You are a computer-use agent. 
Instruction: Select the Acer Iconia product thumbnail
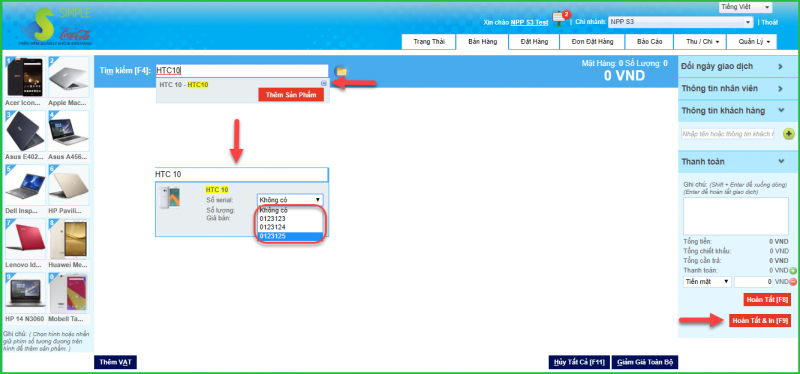coord(24,78)
